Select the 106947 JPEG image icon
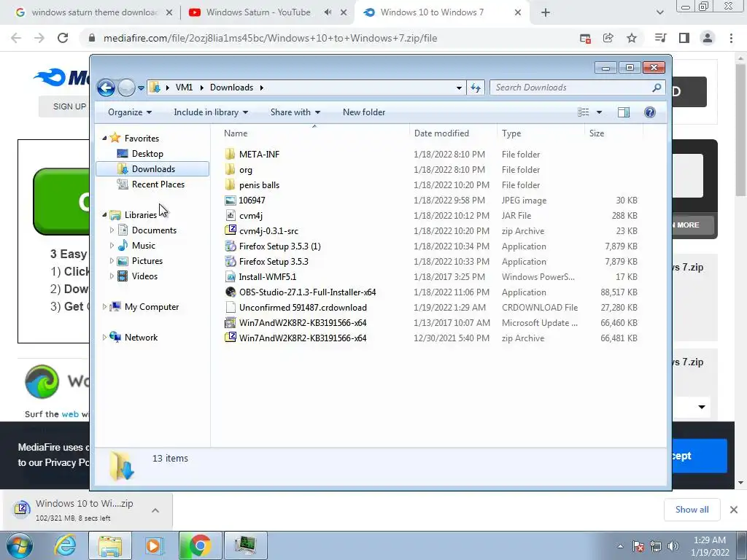Viewport: 747px width, 560px height. coord(230,201)
